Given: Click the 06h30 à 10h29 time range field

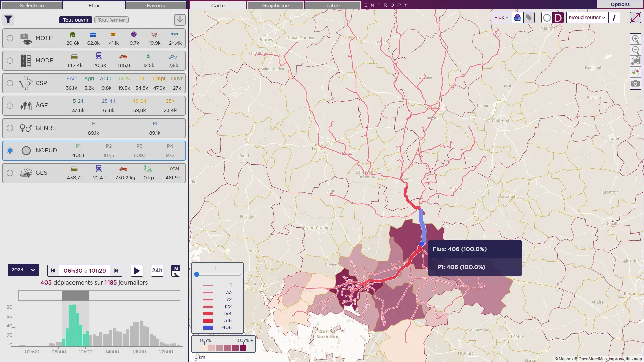Looking at the screenshot, I should pos(85,271).
